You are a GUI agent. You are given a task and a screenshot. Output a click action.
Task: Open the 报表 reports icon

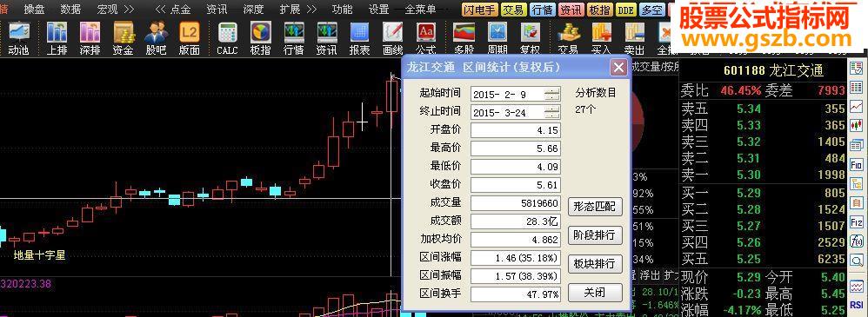[x=360, y=39]
